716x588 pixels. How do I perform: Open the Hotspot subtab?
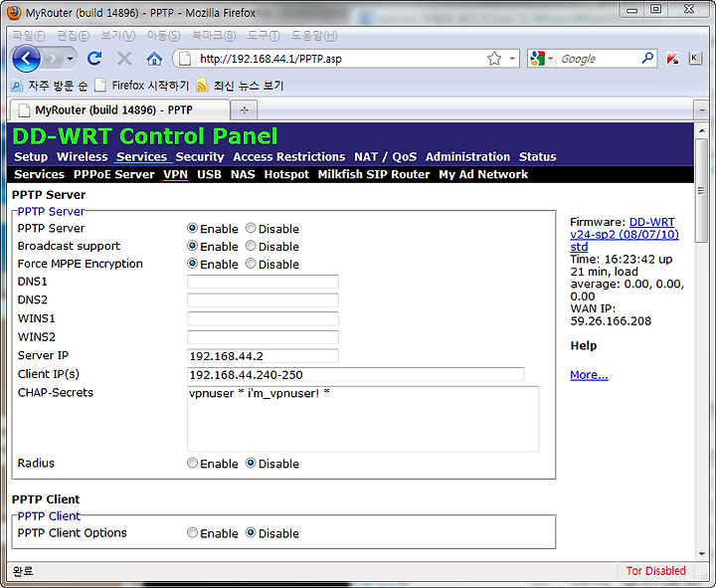click(x=286, y=174)
